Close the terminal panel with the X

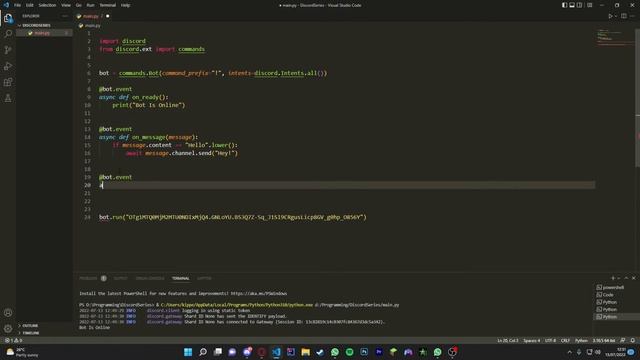click(633, 278)
